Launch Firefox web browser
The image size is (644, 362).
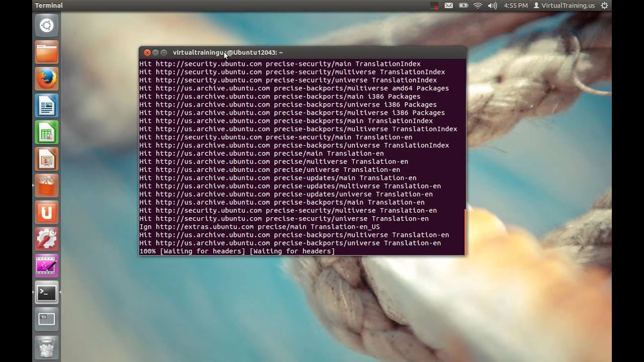tap(47, 78)
